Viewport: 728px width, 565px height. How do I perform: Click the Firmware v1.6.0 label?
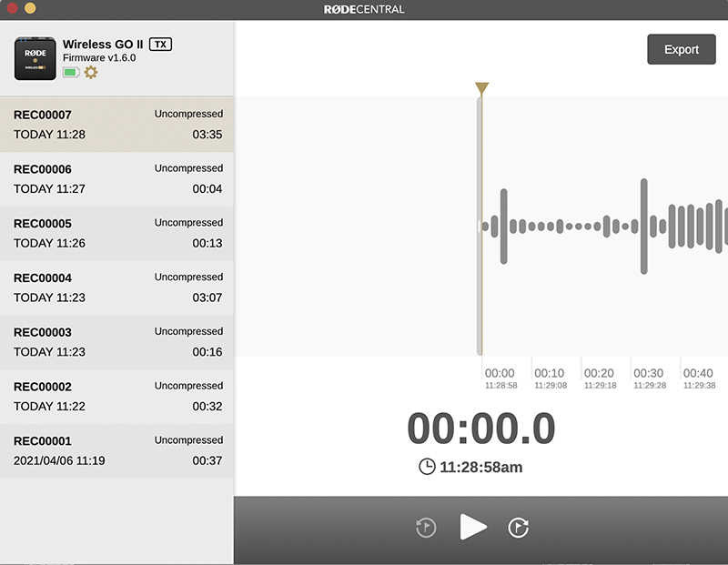tap(99, 58)
